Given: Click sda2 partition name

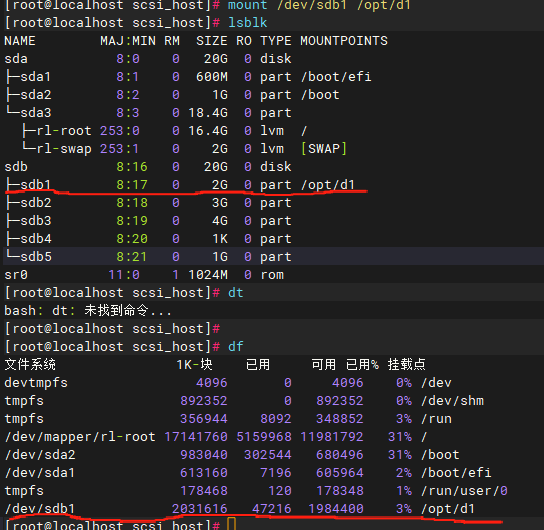Looking at the screenshot, I should coord(35,95).
